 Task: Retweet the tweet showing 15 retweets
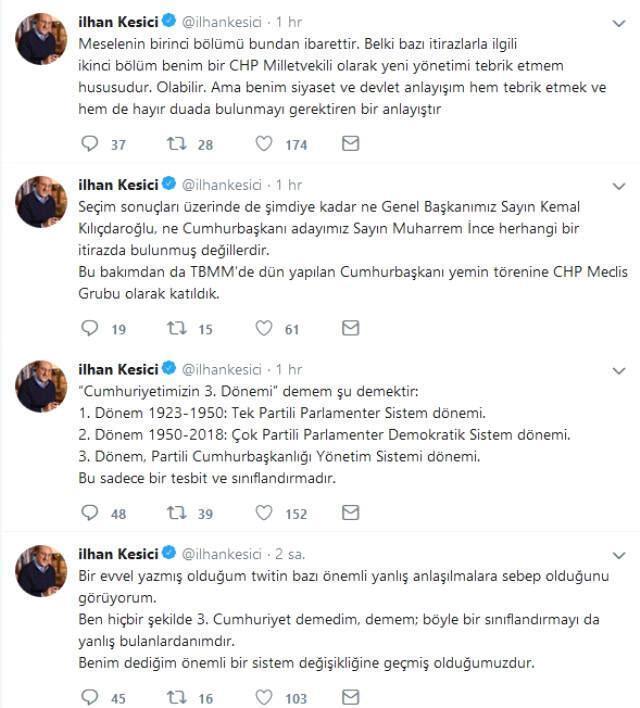176,328
